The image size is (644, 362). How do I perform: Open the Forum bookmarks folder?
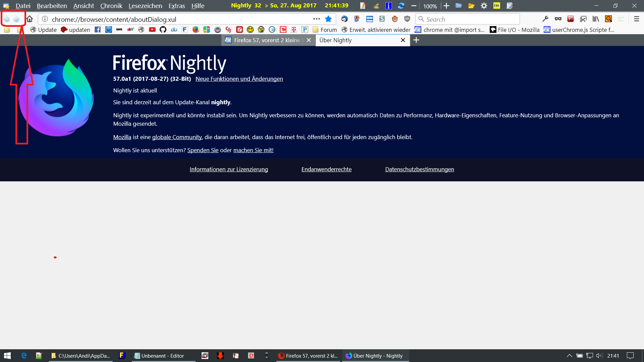[x=325, y=30]
